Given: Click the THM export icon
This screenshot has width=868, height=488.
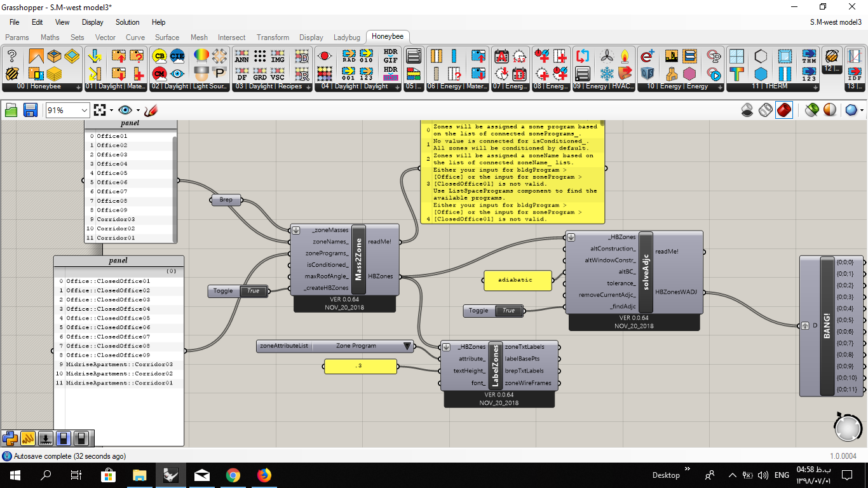Looking at the screenshot, I should (x=809, y=56).
